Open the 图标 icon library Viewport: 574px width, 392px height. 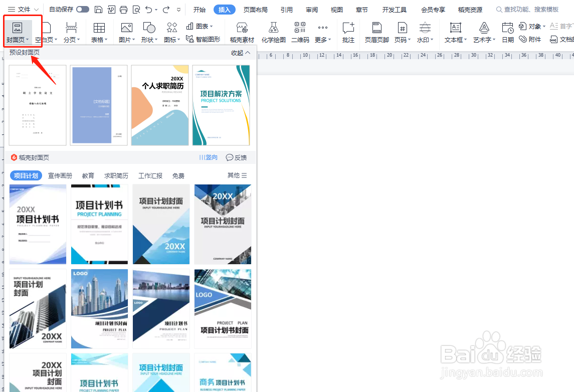pyautogui.click(x=171, y=32)
